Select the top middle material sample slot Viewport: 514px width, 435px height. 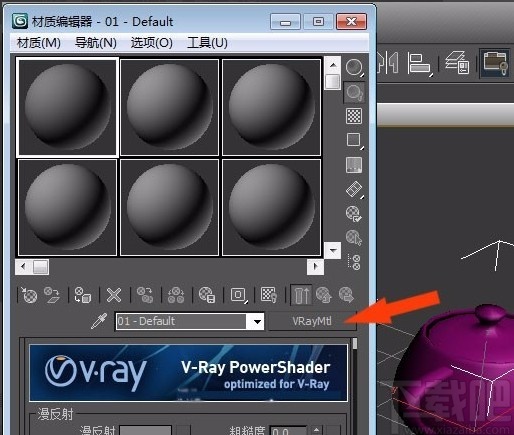click(169, 107)
